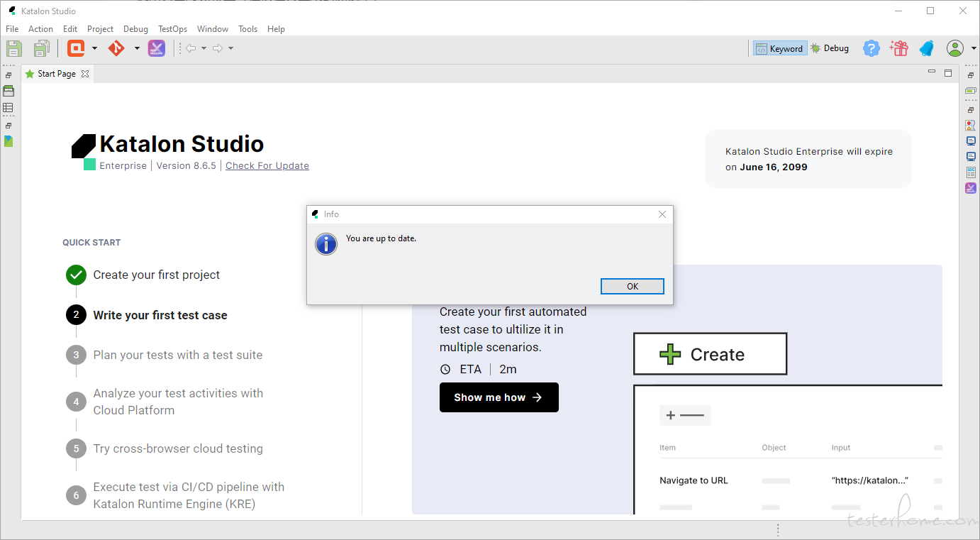980x540 pixels.
Task: Open the Project menu
Action: [x=100, y=29]
